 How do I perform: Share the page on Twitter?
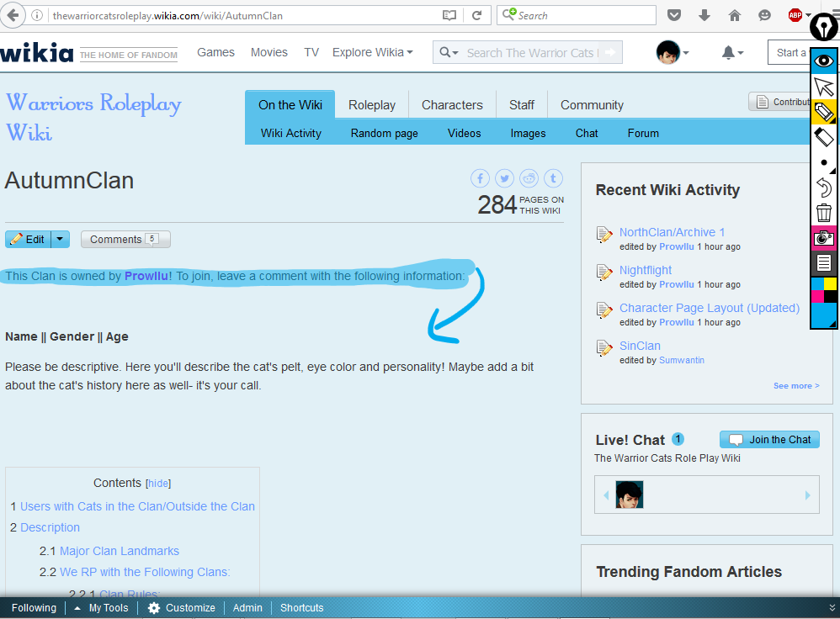pos(504,178)
